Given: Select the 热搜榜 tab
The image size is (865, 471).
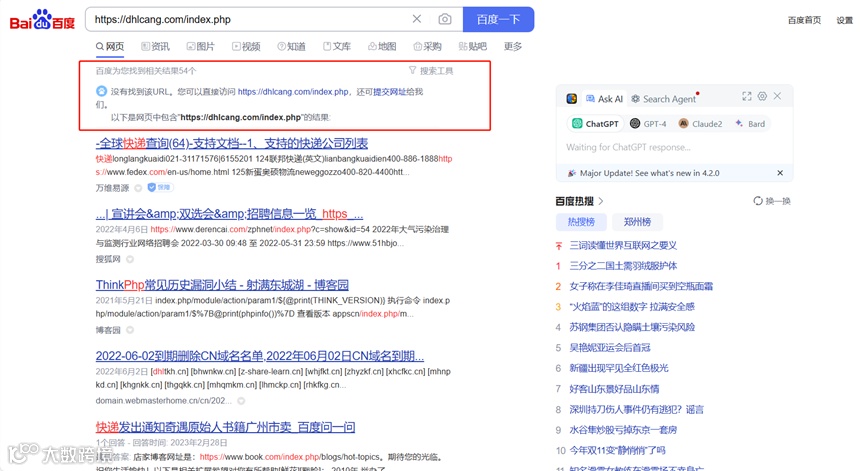Looking at the screenshot, I should tap(581, 222).
